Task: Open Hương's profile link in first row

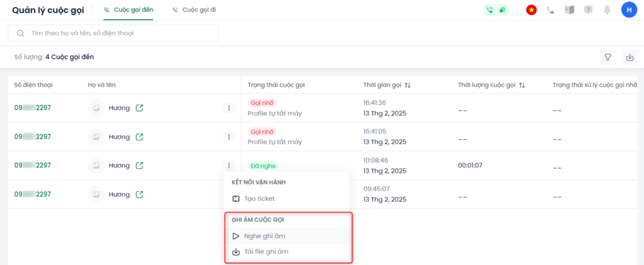Action: click(140, 108)
